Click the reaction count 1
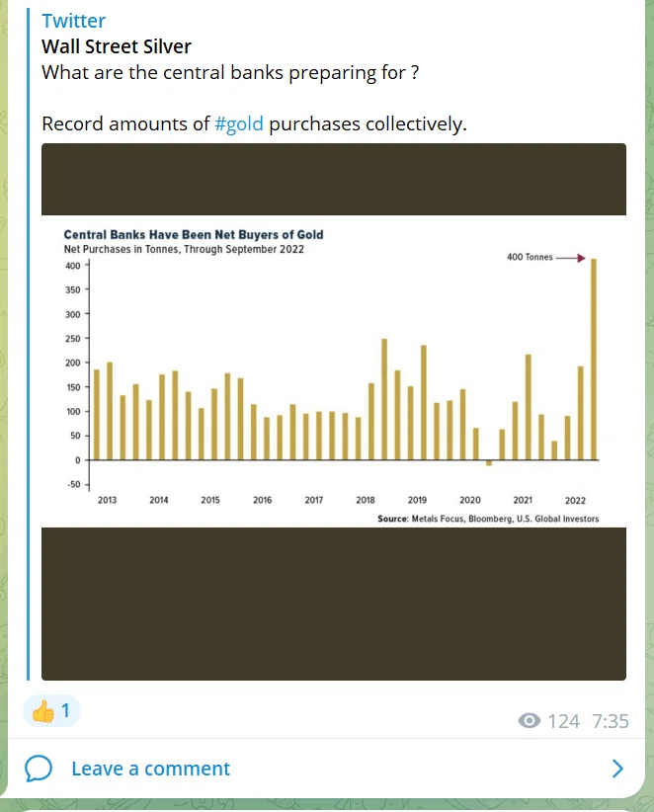 click(x=65, y=710)
